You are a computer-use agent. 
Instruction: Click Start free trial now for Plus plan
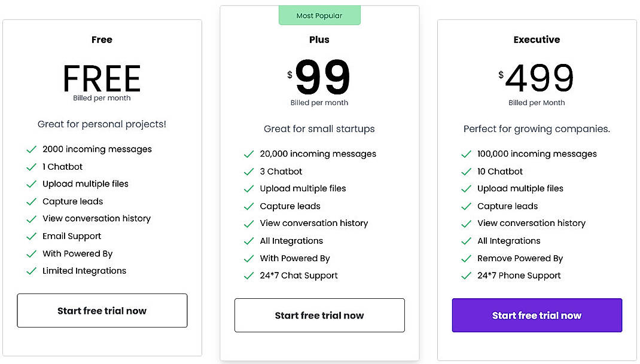coord(319,315)
